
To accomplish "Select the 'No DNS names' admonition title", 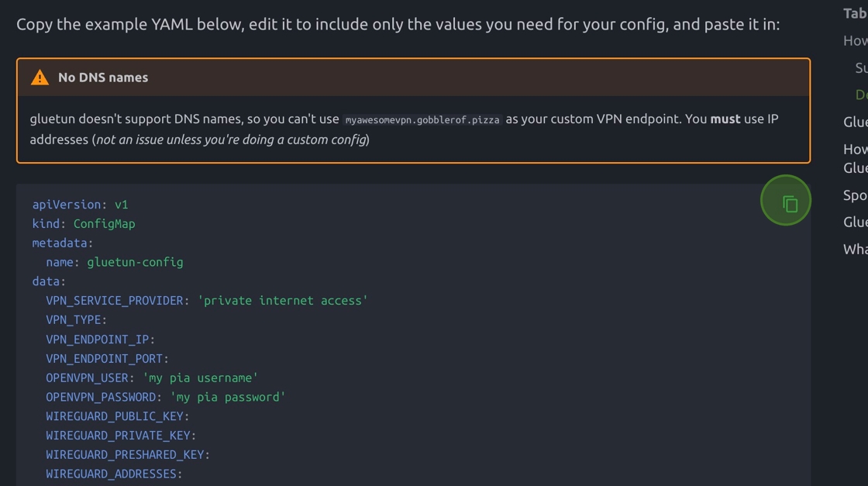I will coord(103,78).
